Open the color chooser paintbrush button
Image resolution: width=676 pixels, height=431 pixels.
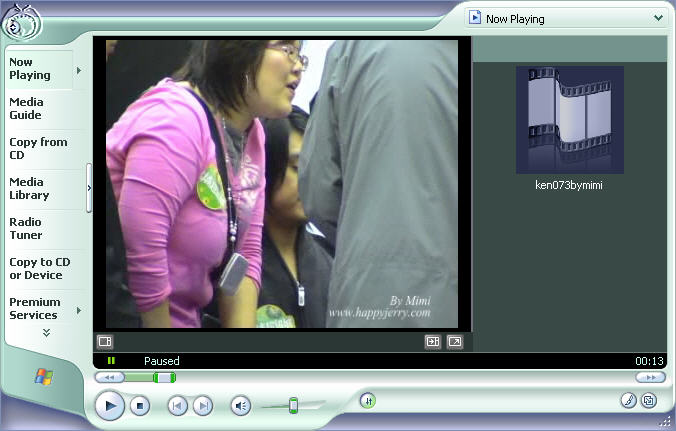pyautogui.click(x=629, y=401)
